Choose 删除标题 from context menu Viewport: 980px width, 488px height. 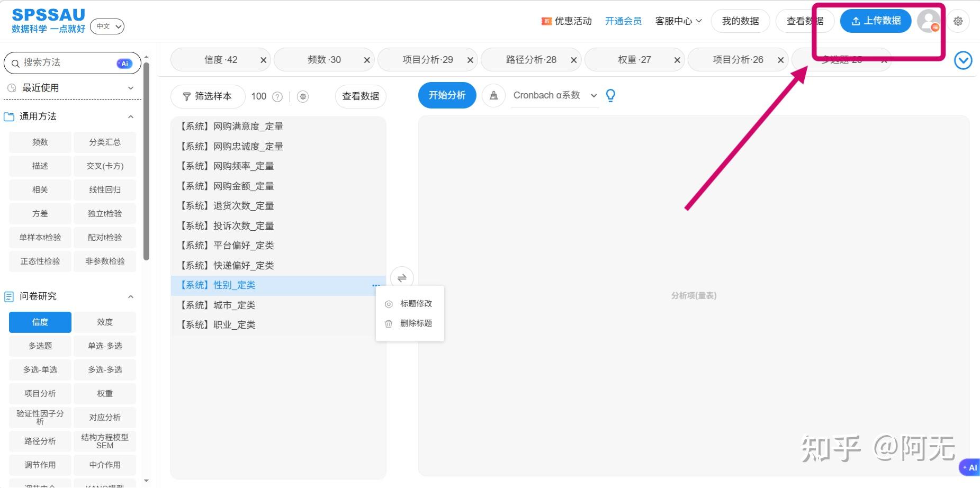click(410, 323)
